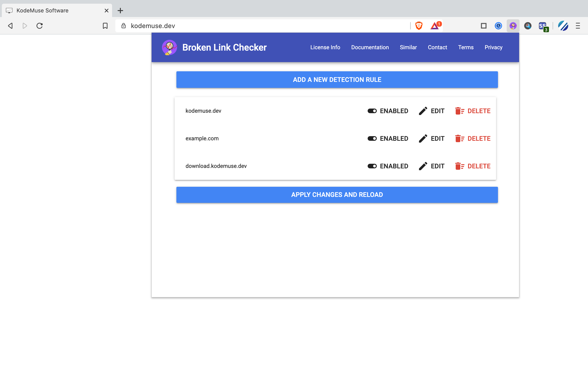Screen dimensions: 588x368
Task: Toggle the ENABLED switch for download.kodemuse.dev
Action: (x=372, y=166)
